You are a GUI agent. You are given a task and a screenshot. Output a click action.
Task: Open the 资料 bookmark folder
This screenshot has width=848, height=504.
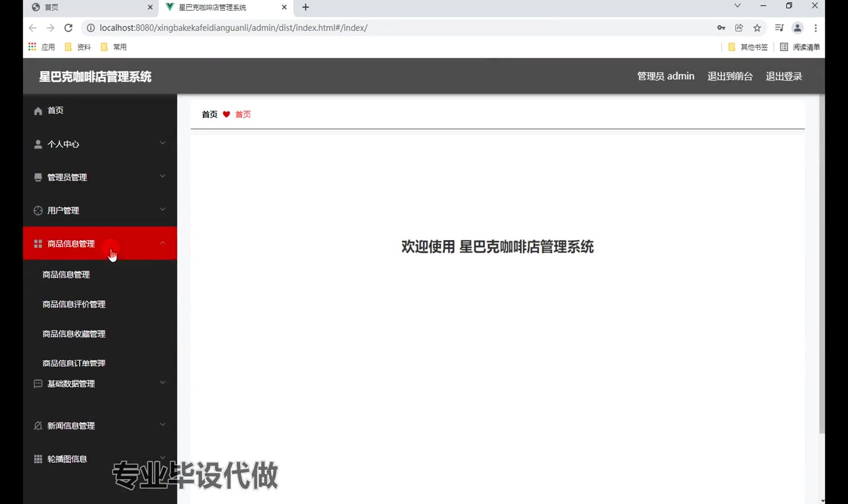[x=78, y=47]
